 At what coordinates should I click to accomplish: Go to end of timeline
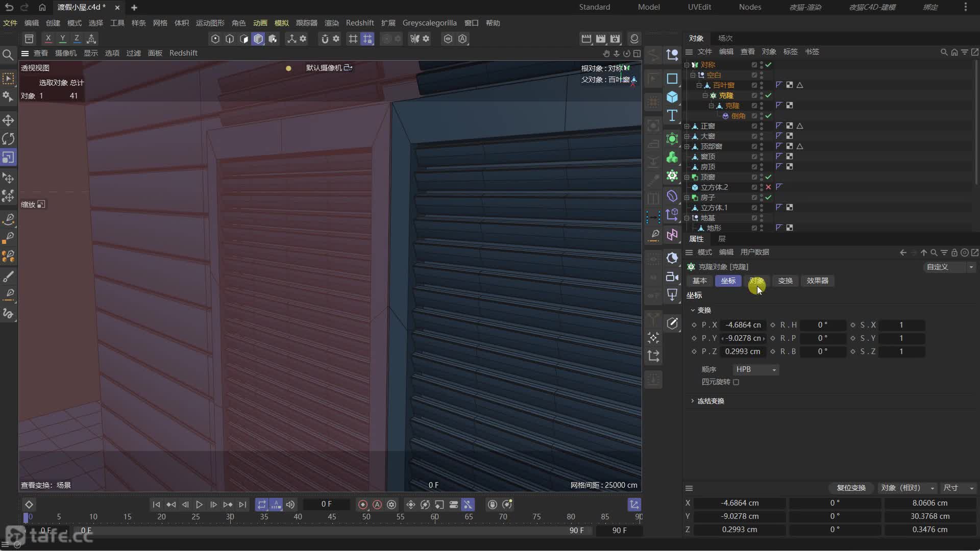point(242,505)
